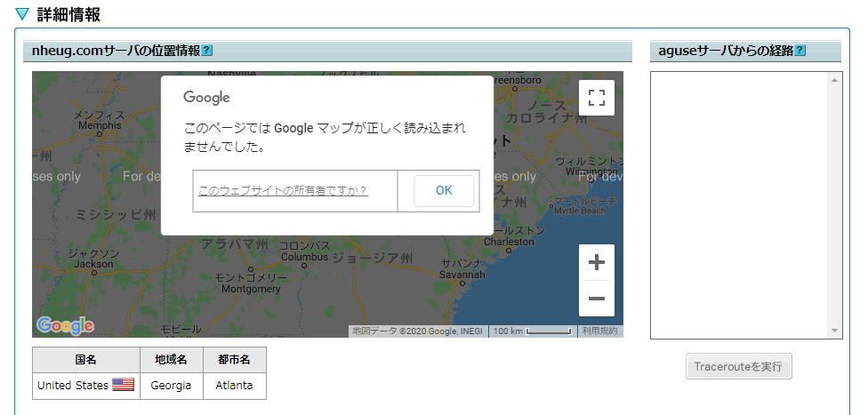Image resolution: width=868 pixels, height=415 pixels.
Task: Toggle fullscreen map view
Action: click(x=596, y=98)
